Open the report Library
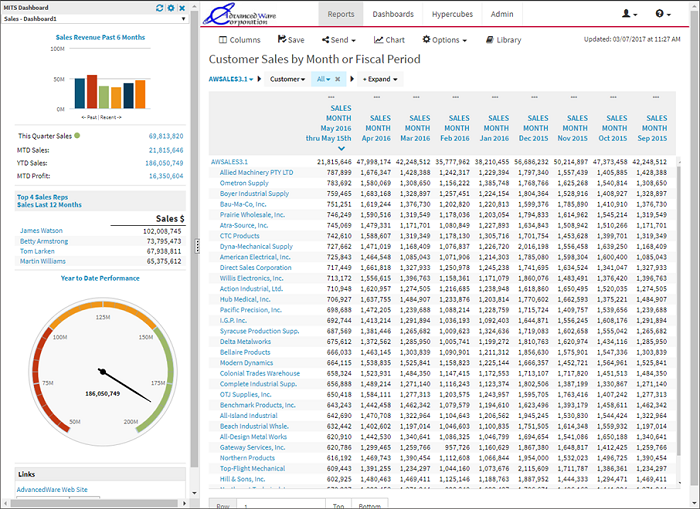 click(504, 40)
